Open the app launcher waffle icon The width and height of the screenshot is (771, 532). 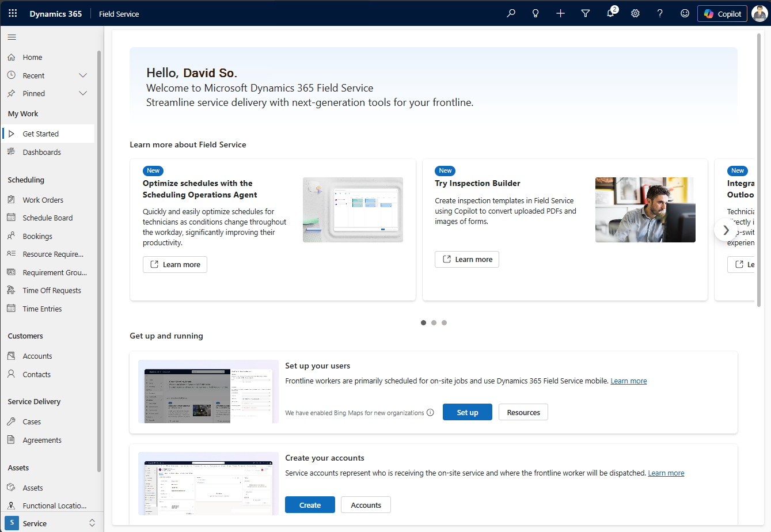pyautogui.click(x=13, y=13)
